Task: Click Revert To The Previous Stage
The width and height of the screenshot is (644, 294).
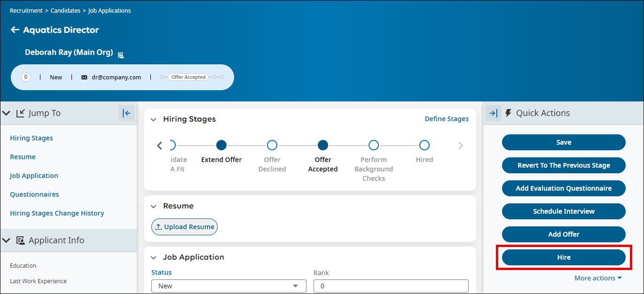Action: tap(564, 165)
